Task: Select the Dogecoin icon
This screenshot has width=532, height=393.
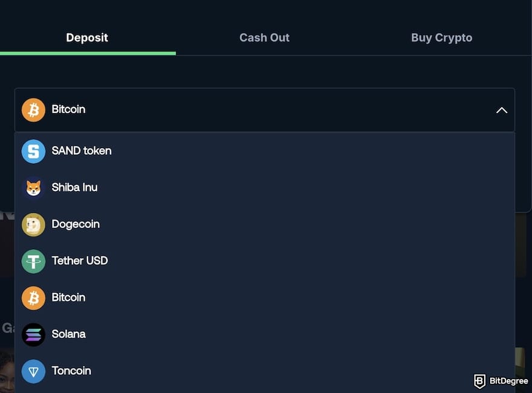Action: tap(33, 224)
